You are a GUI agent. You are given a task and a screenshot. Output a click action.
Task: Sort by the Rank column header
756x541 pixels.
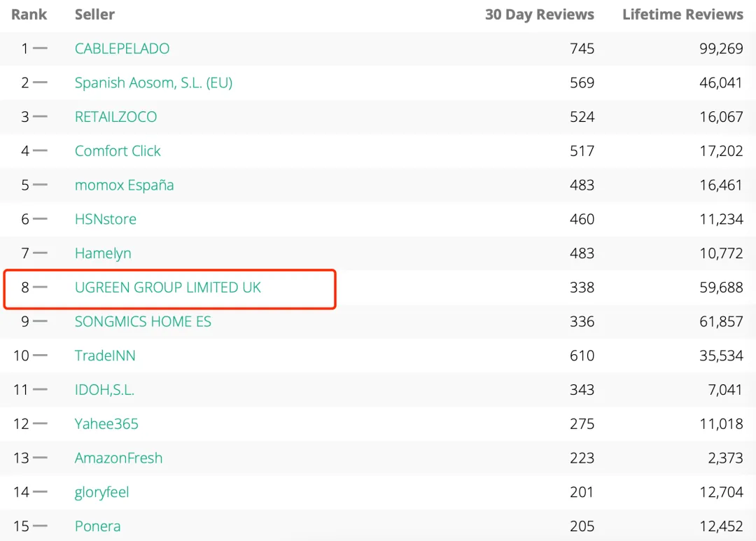(x=29, y=15)
